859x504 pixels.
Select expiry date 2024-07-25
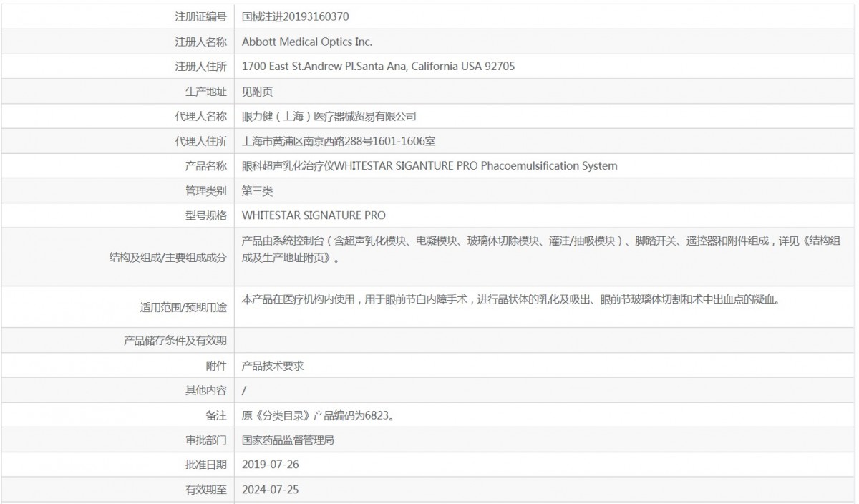coord(271,490)
